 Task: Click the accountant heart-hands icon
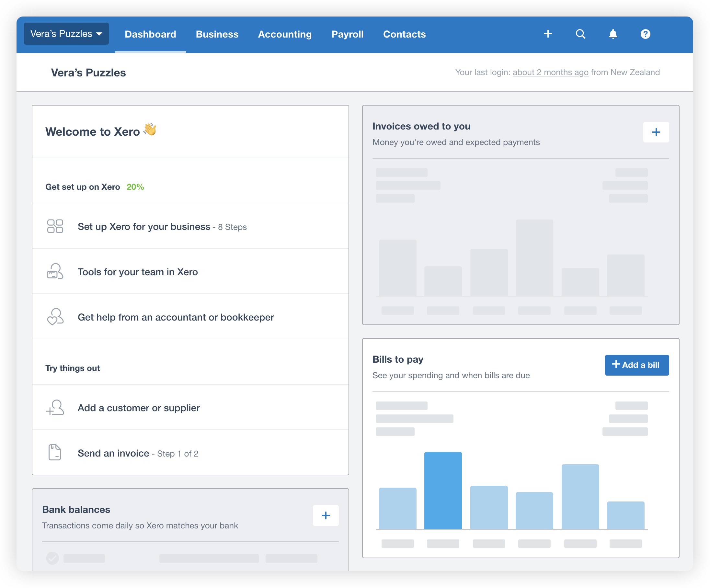pos(55,317)
